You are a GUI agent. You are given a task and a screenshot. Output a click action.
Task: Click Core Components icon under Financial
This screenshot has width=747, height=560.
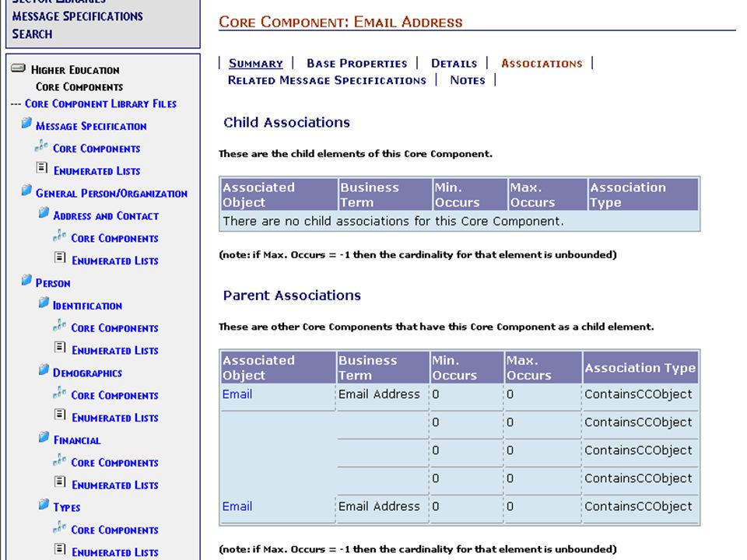[x=60, y=460]
